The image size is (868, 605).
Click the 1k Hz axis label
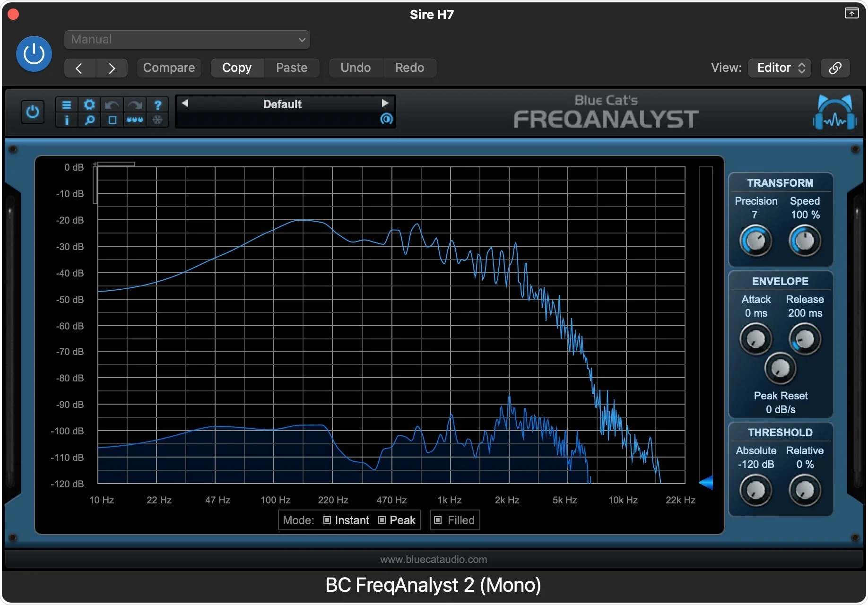click(450, 500)
